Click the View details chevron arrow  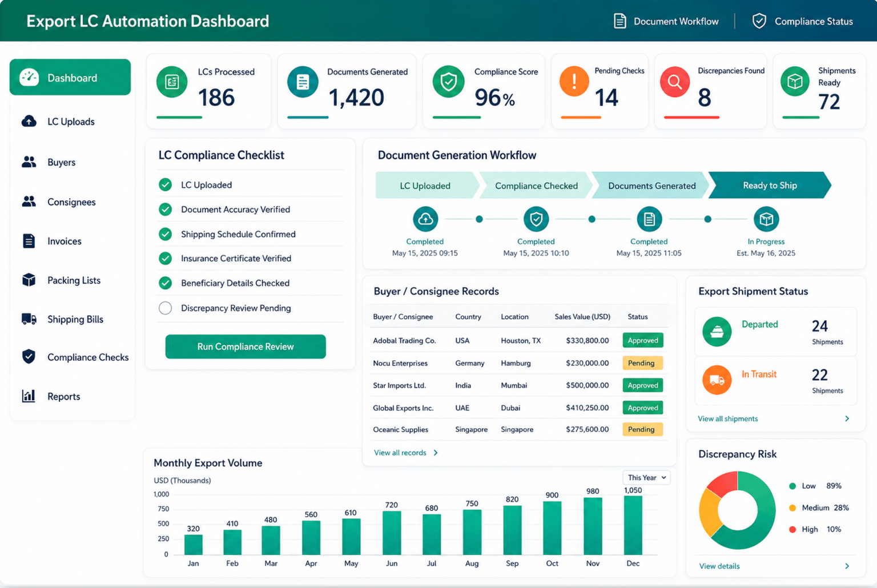(847, 566)
